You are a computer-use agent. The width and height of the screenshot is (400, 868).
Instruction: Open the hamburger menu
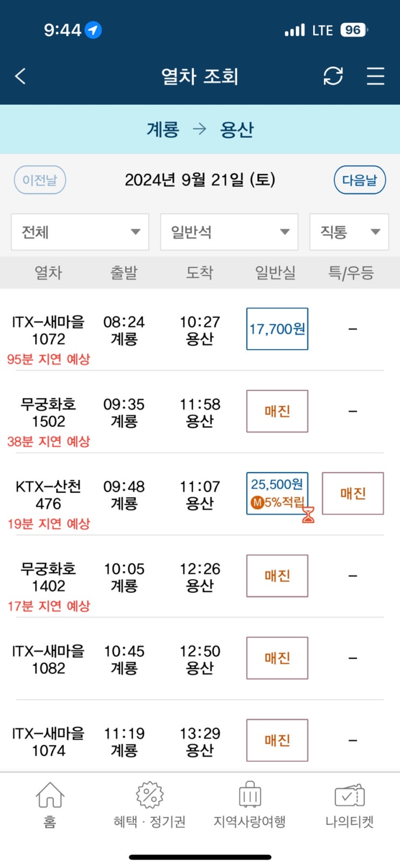375,76
